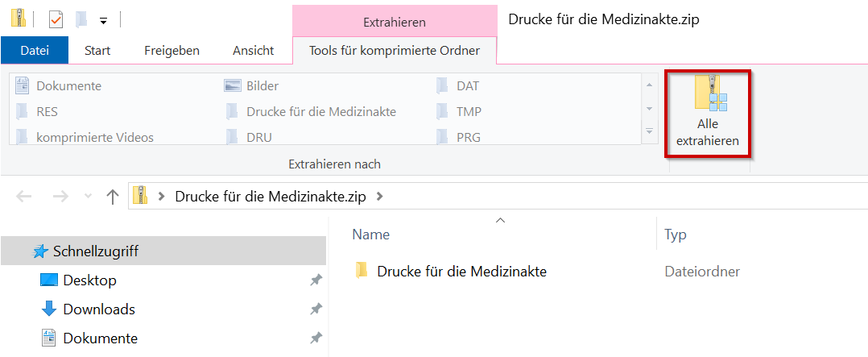Image resolution: width=868 pixels, height=357 pixels.
Task: Unpin Downloads from Schnellzugriff
Action: tap(316, 309)
